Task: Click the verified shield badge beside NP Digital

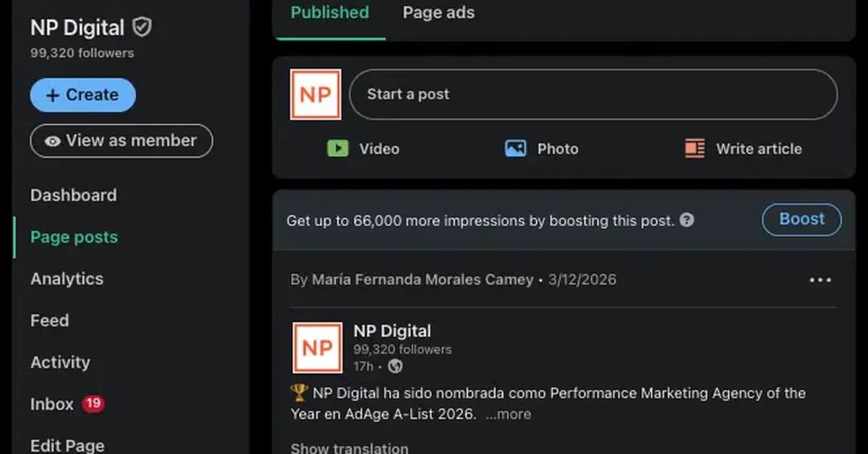Action: coord(140,27)
